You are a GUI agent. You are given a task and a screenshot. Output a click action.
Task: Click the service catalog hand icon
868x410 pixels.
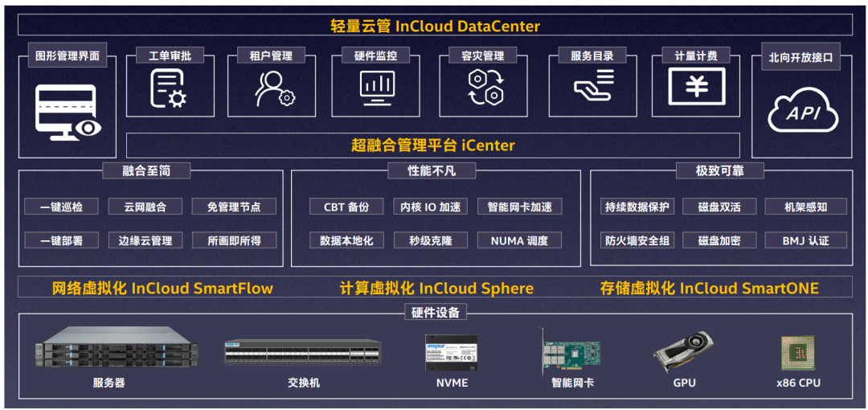pos(594,84)
